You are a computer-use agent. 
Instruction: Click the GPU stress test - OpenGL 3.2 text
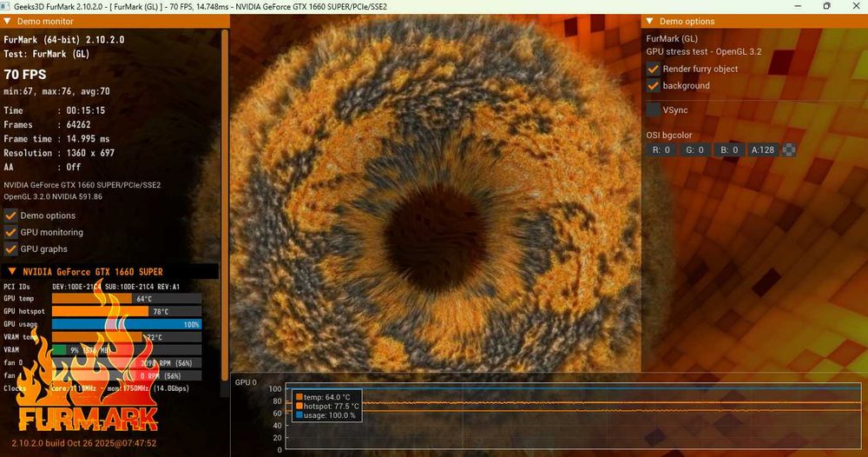tap(704, 51)
